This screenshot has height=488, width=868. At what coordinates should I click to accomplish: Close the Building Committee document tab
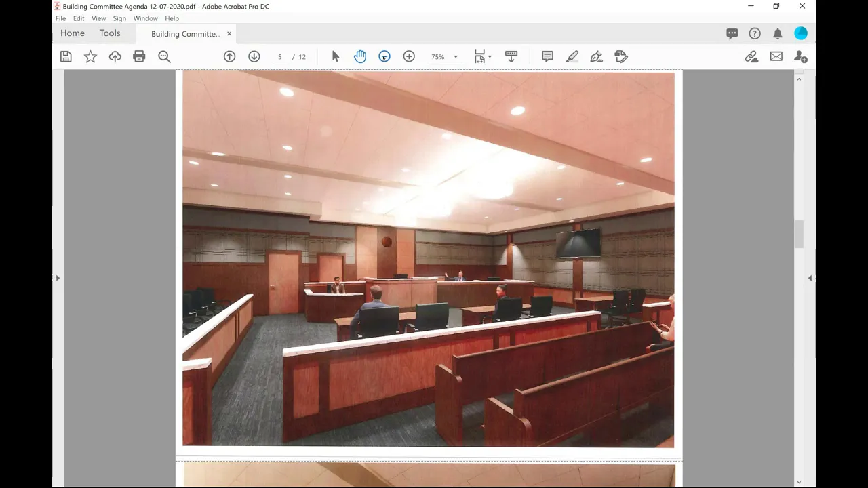coord(229,34)
